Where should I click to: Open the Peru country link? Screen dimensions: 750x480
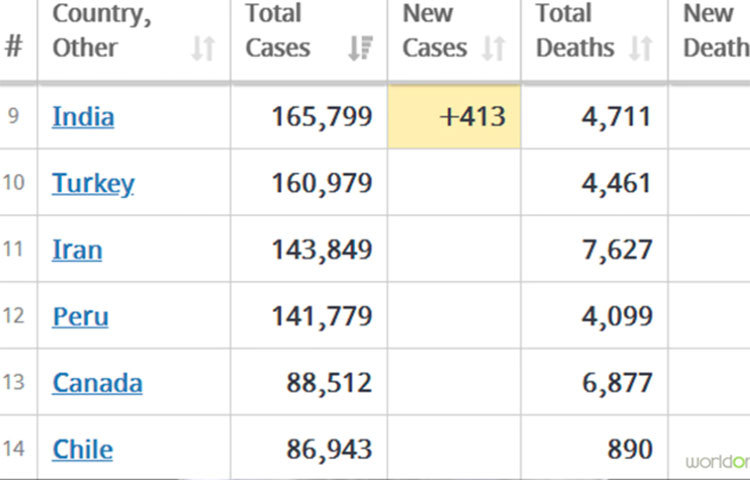[x=80, y=317]
